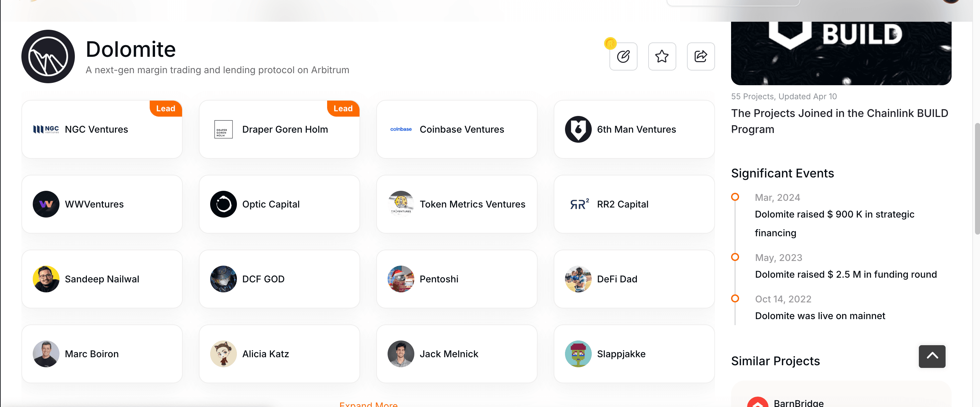The width and height of the screenshot is (980, 407).
Task: Open the Coinbase Ventures investor name
Action: pos(462,129)
